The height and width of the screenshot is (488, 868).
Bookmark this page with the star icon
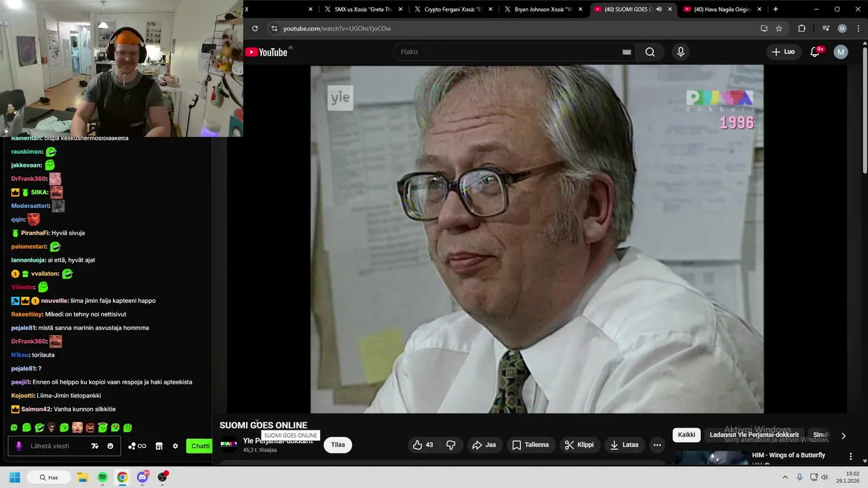779,28
